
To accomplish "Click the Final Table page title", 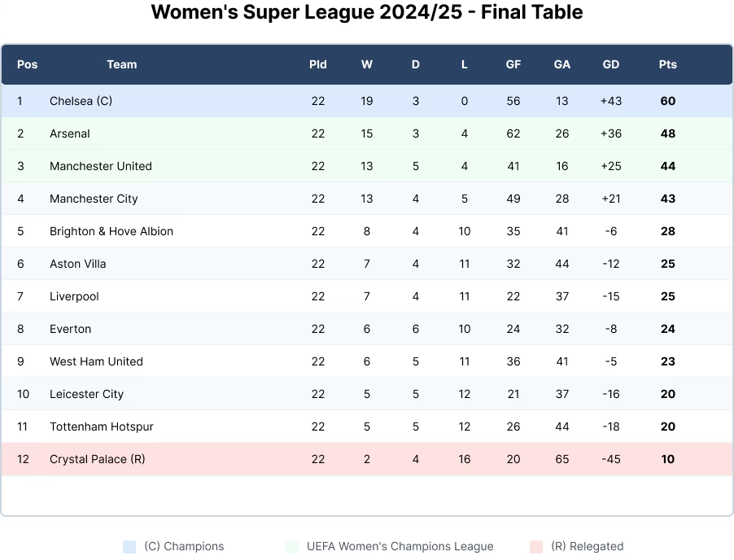I will (x=367, y=12).
